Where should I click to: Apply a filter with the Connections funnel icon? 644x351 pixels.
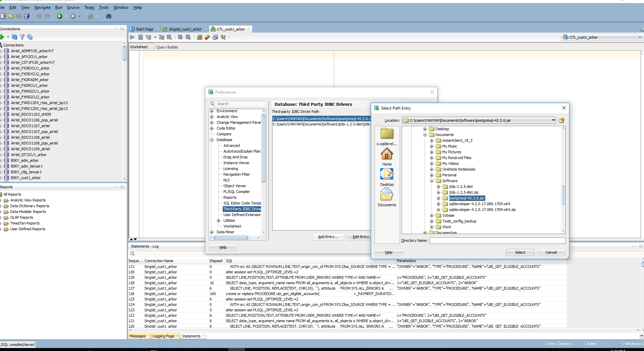22,37
